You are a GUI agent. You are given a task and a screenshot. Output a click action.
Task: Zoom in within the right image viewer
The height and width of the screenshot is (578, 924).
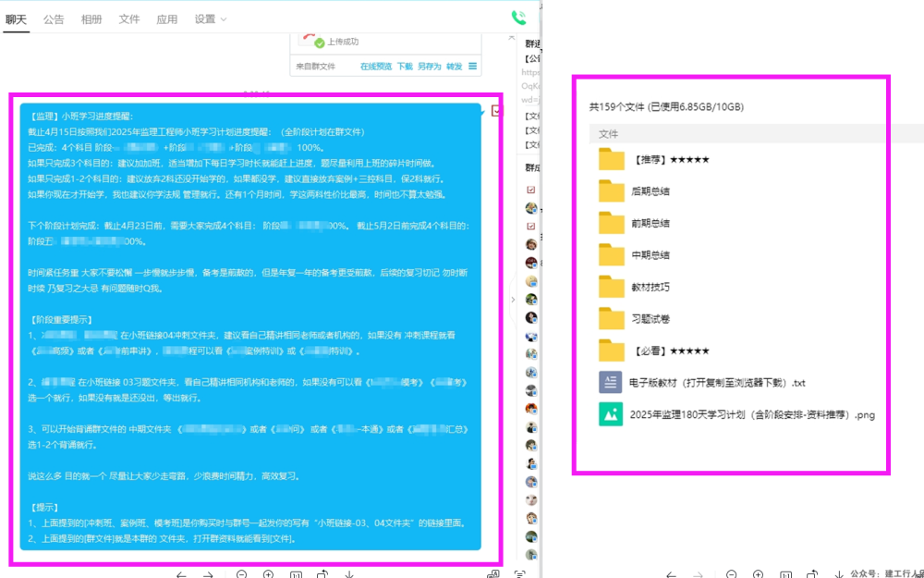[758, 574]
